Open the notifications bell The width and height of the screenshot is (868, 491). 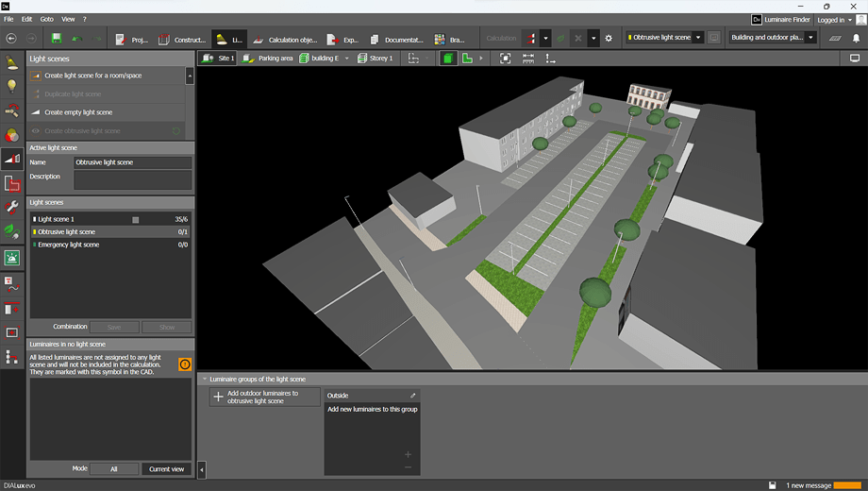point(856,39)
